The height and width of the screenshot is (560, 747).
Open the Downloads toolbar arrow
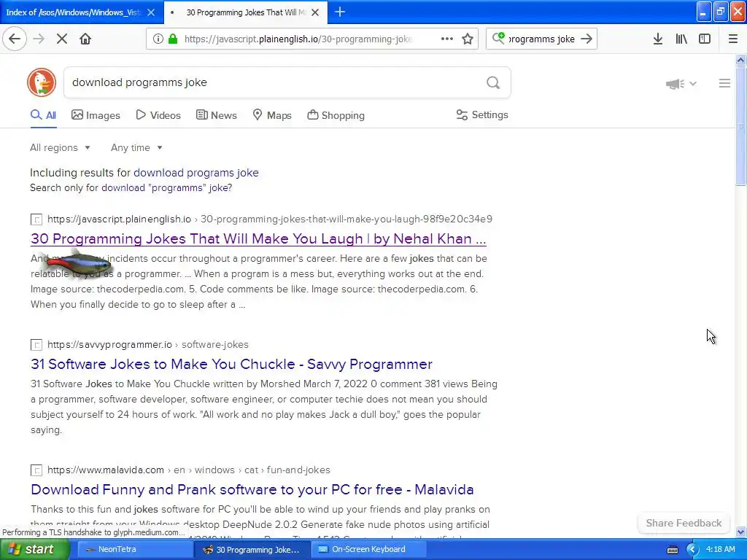point(658,39)
